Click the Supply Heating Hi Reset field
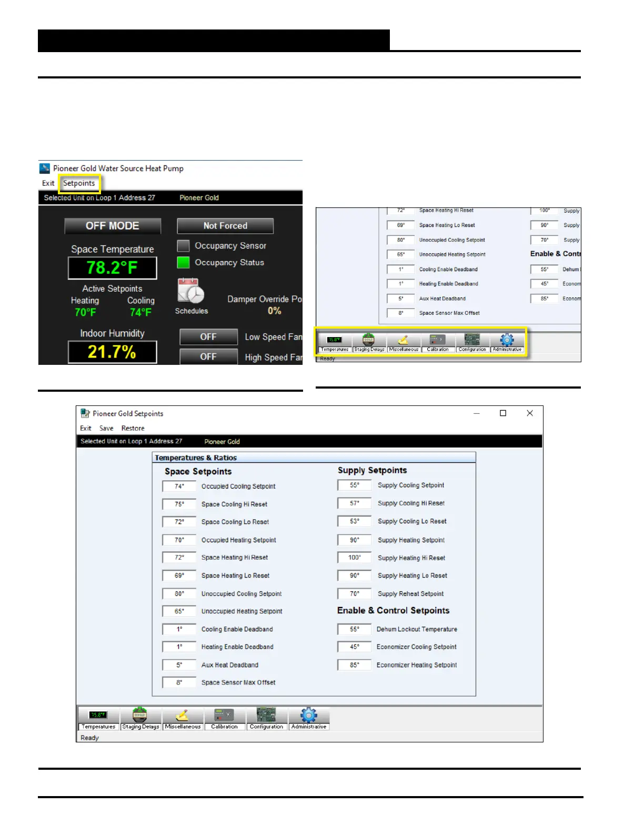Viewport: 644px width, 834px height. 355,558
